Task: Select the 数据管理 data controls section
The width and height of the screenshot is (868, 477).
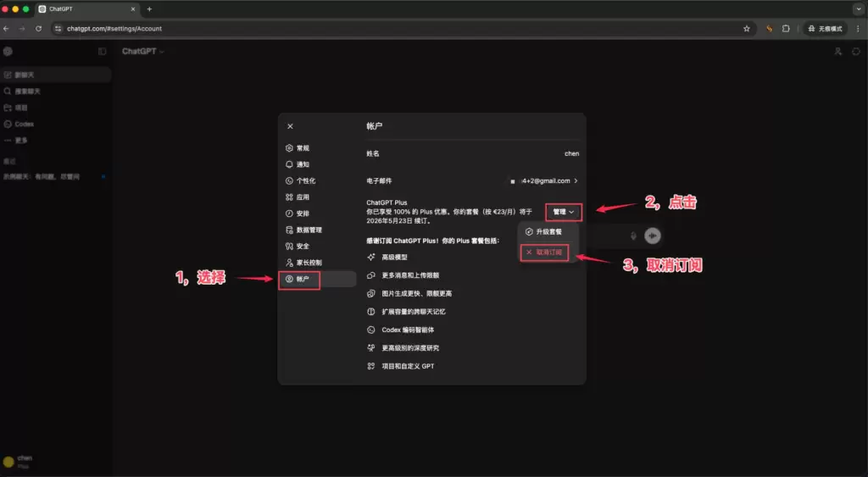Action: (x=309, y=230)
